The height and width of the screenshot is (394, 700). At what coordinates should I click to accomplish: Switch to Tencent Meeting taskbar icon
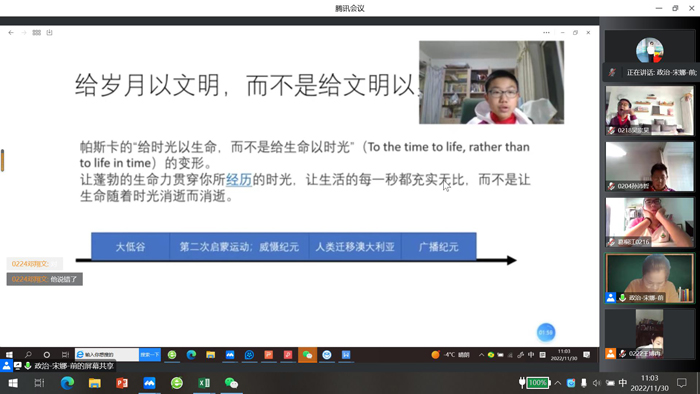click(x=149, y=383)
